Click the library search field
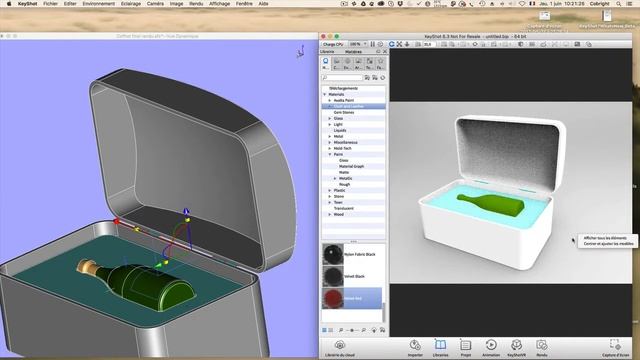Screen dimensions: 640x360 point(342,78)
